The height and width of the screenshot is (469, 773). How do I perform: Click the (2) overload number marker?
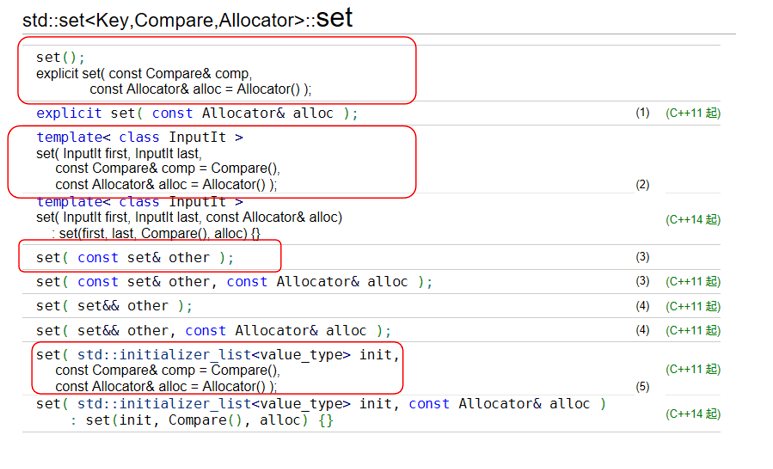click(x=642, y=185)
